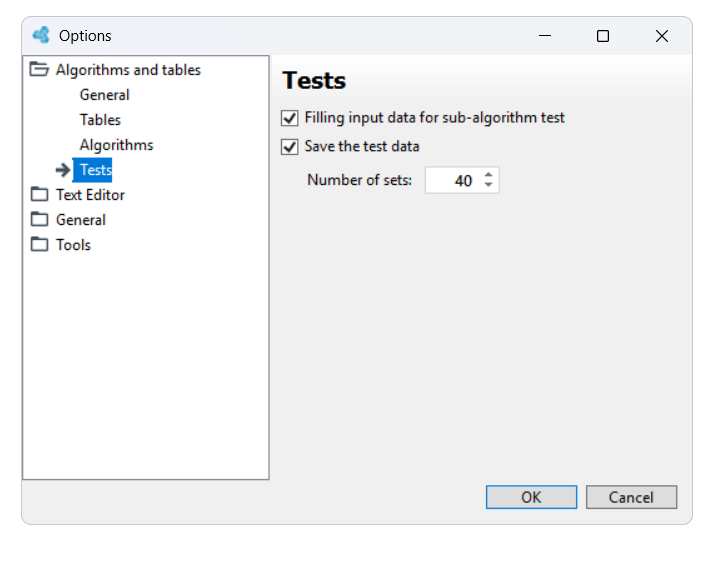Select the Algorithms and tables label
722x568 pixels.
pos(128,70)
